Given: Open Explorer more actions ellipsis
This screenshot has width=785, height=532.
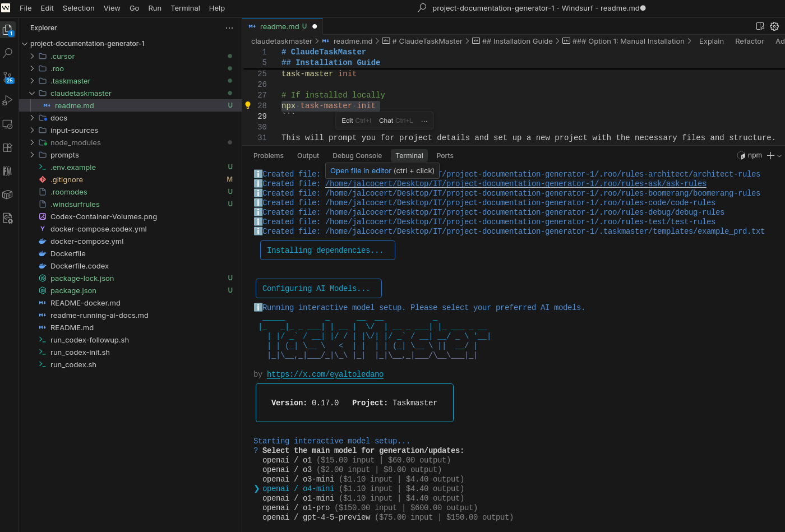Looking at the screenshot, I should [229, 27].
